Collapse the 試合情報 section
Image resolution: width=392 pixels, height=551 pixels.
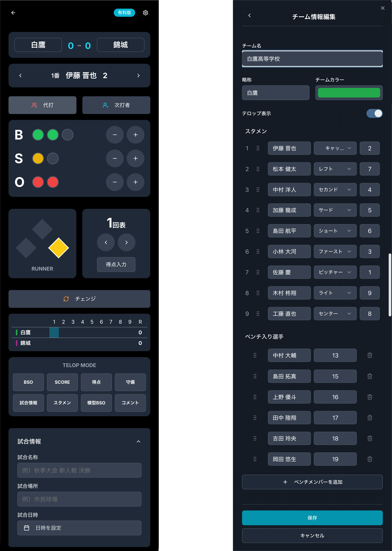tap(138, 442)
